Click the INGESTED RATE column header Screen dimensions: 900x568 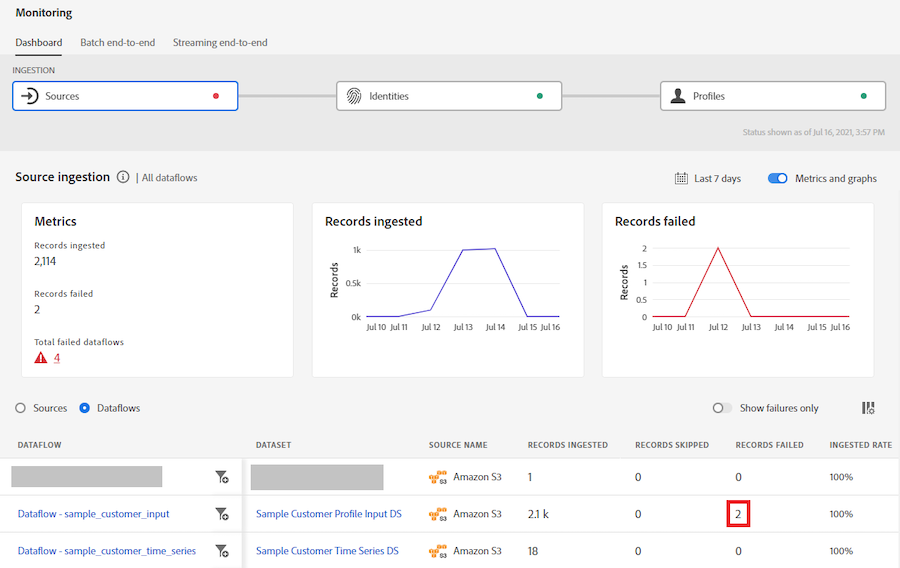pos(861,445)
